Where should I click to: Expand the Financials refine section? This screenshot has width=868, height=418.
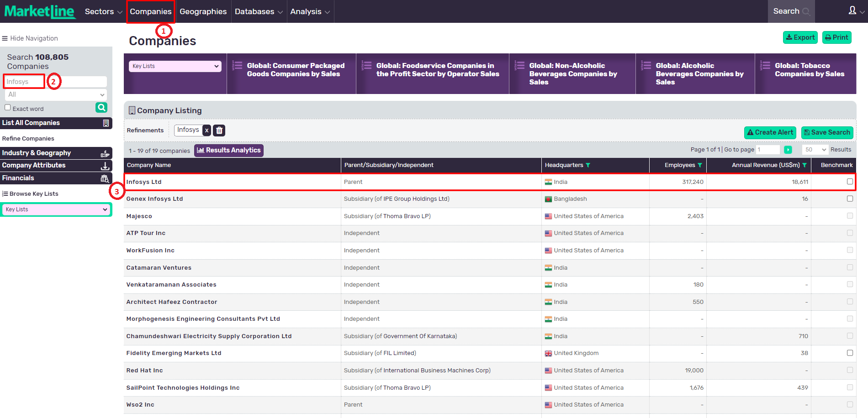[x=56, y=178]
